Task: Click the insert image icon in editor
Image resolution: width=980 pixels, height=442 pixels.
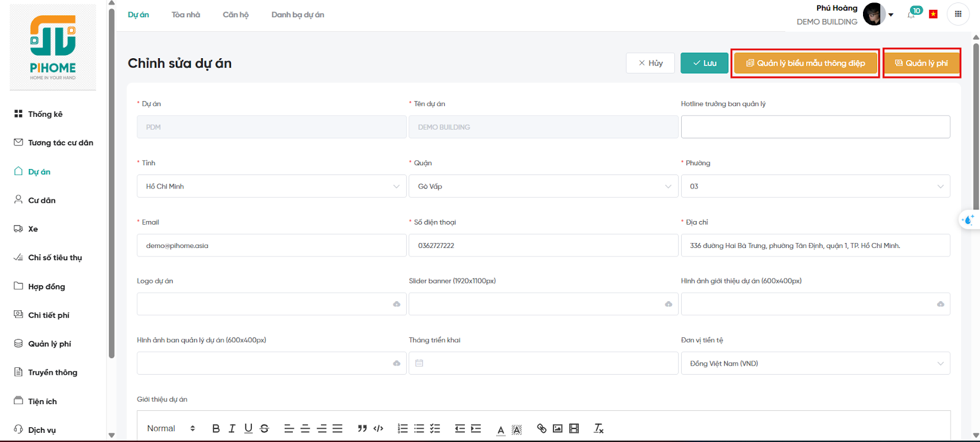Action: [x=557, y=429]
